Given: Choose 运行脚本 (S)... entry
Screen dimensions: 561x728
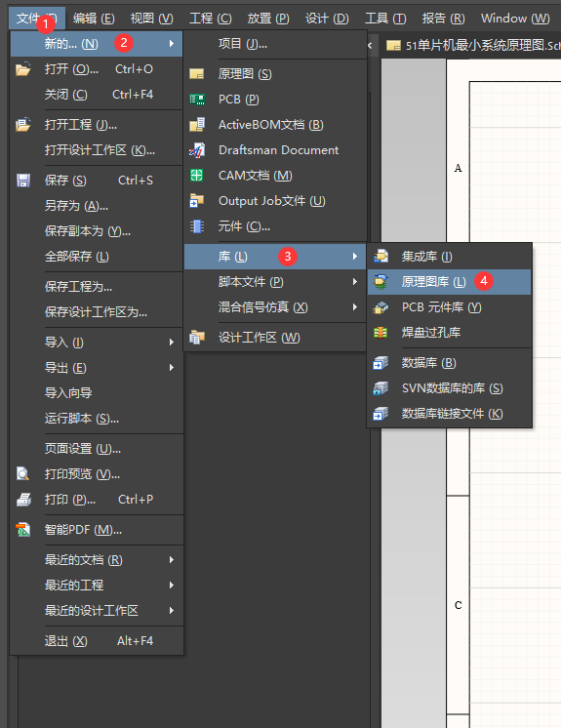Looking at the screenshot, I should pos(97,419).
